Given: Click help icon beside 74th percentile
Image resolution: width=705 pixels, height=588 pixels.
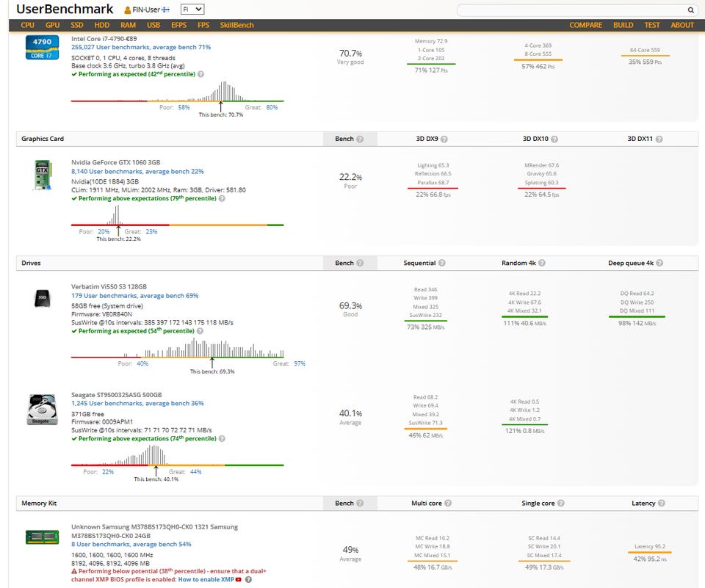Looking at the screenshot, I should tap(222, 439).
